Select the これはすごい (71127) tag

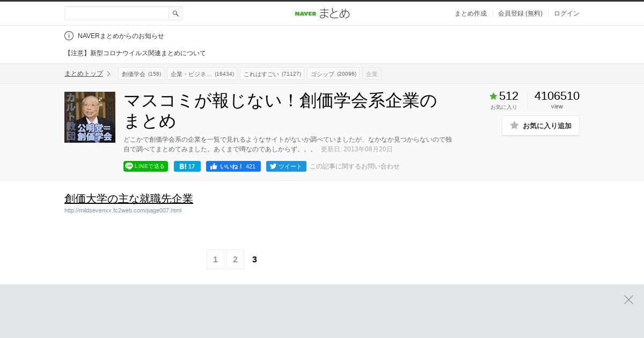[272, 74]
